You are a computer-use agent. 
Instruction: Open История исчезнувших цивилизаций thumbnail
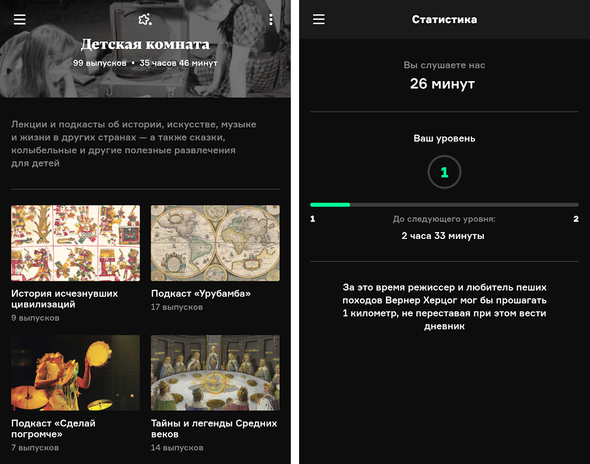(x=75, y=243)
